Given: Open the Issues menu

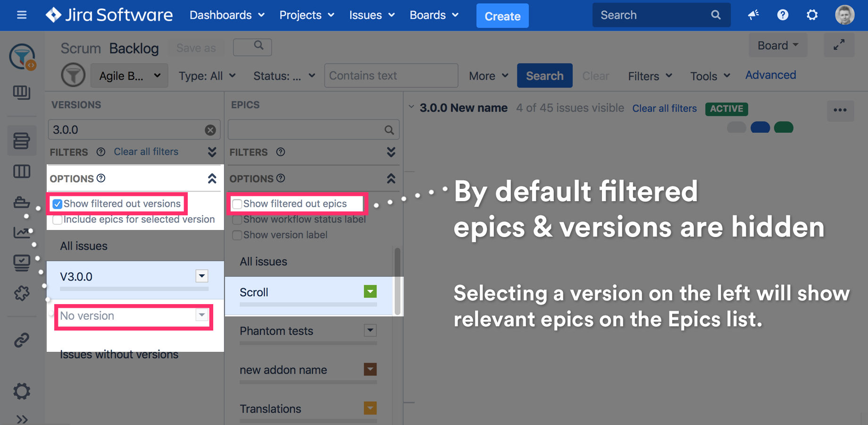Looking at the screenshot, I should tap(371, 15).
